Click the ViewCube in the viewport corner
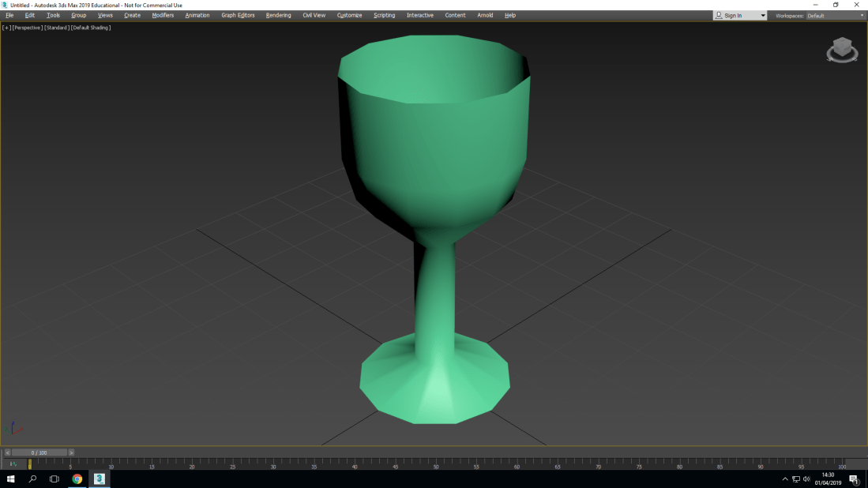This screenshot has height=488, width=868. point(842,50)
